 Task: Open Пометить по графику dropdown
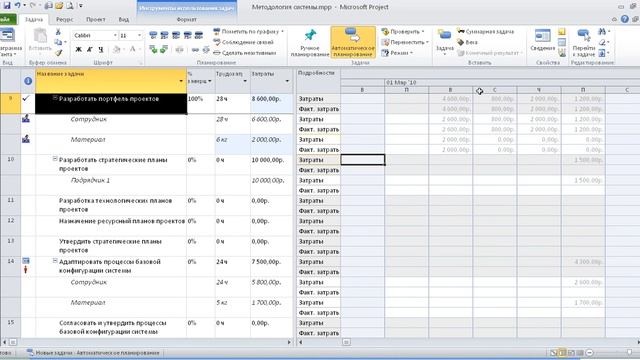(248, 31)
